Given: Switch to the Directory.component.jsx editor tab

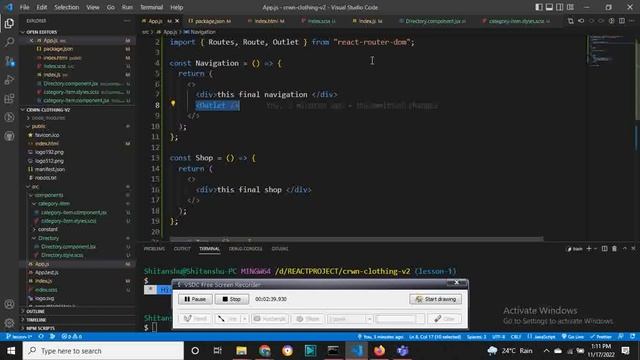Looking at the screenshot, I should (433, 21).
